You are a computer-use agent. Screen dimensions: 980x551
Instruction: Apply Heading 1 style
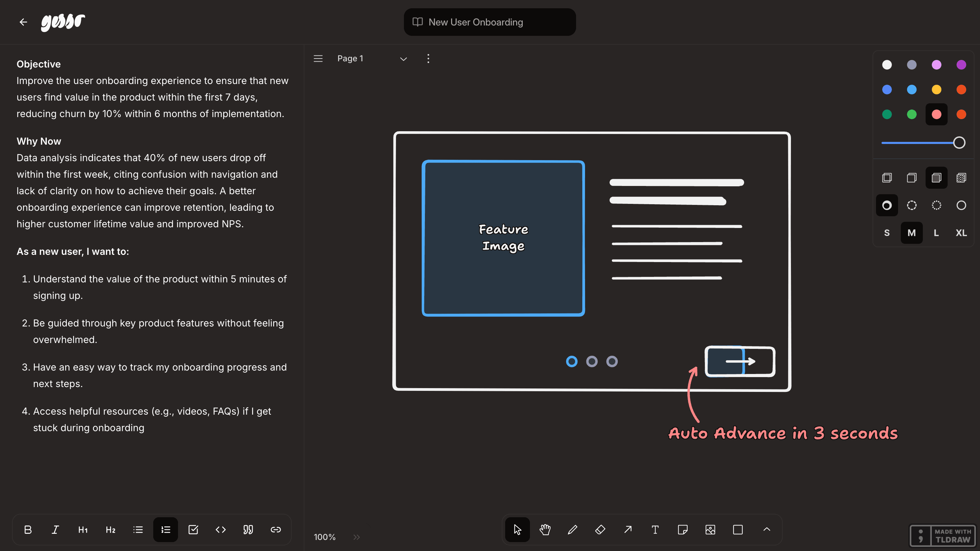(x=83, y=530)
